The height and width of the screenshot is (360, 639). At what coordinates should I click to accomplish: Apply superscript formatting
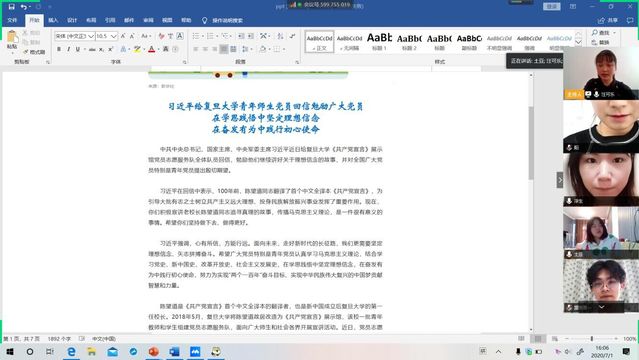[110, 49]
